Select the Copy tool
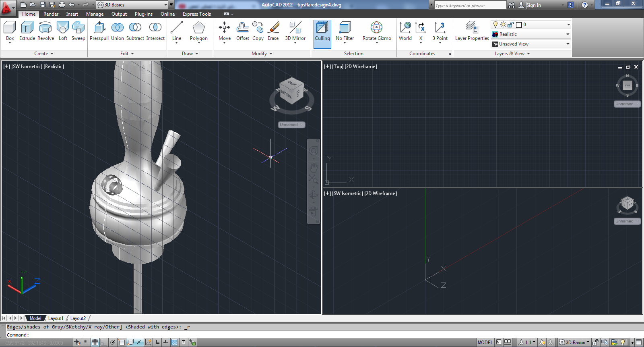 tap(258, 31)
